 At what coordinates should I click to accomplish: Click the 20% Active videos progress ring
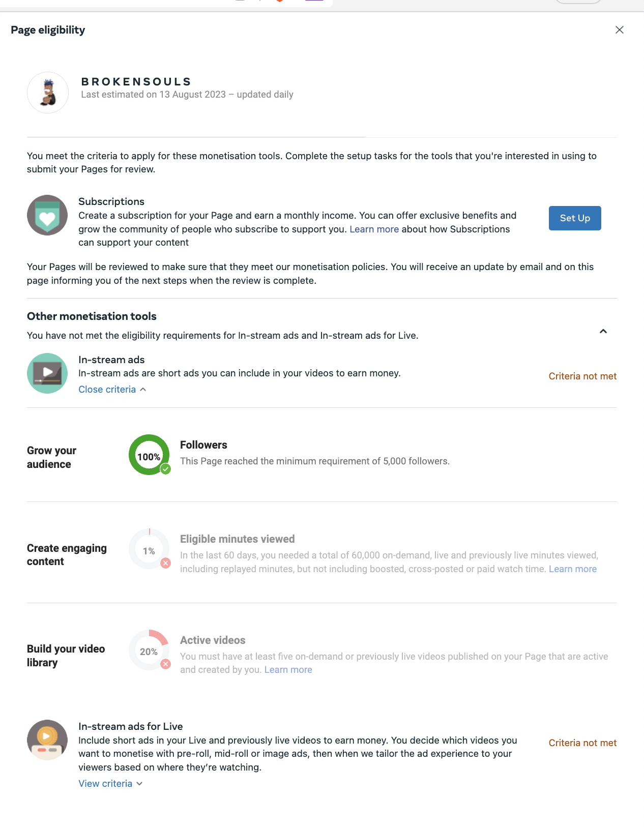149,649
